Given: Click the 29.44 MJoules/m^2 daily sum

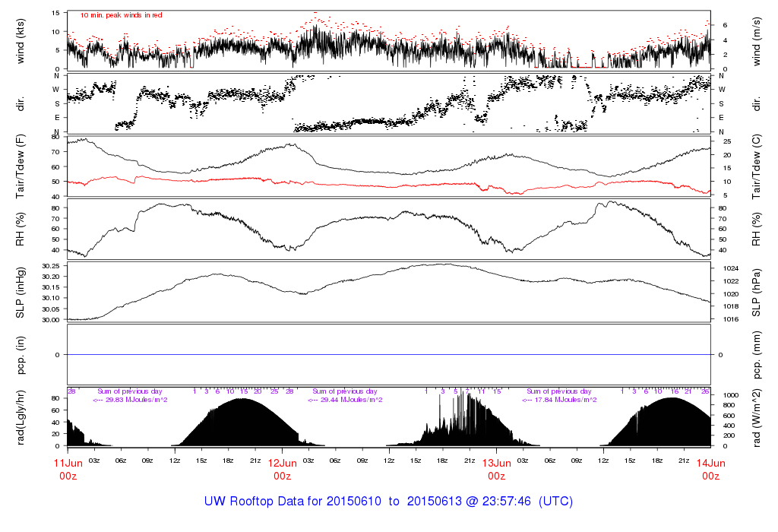Looking at the screenshot, I should [x=345, y=400].
